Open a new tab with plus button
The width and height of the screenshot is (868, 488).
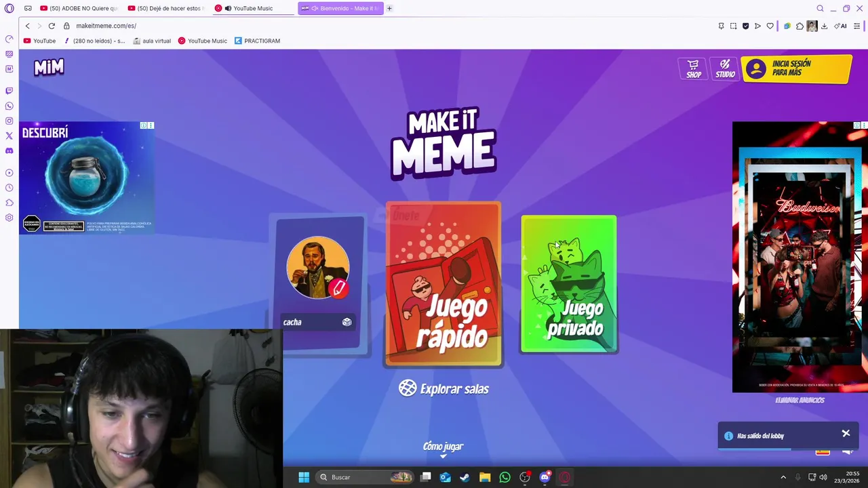(389, 8)
